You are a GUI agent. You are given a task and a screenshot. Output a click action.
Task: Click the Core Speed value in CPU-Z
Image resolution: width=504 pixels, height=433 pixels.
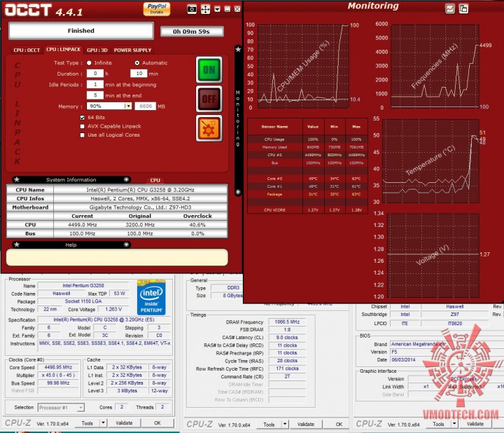pyautogui.click(x=58, y=367)
